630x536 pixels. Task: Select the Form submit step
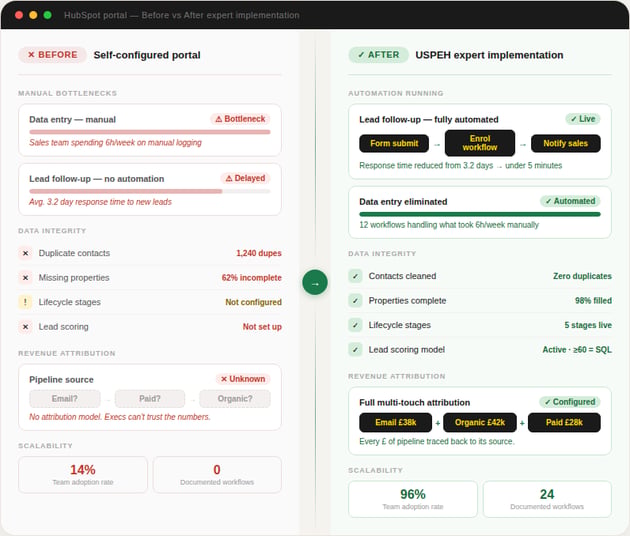[x=394, y=143]
